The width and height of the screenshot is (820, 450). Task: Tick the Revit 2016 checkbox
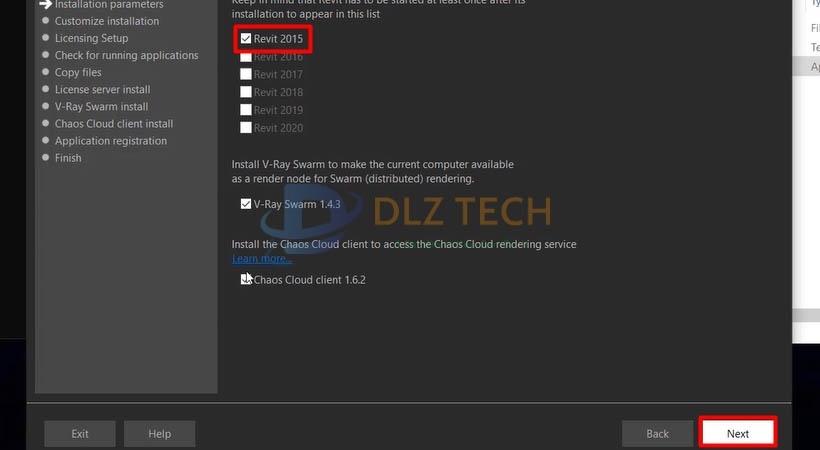246,57
